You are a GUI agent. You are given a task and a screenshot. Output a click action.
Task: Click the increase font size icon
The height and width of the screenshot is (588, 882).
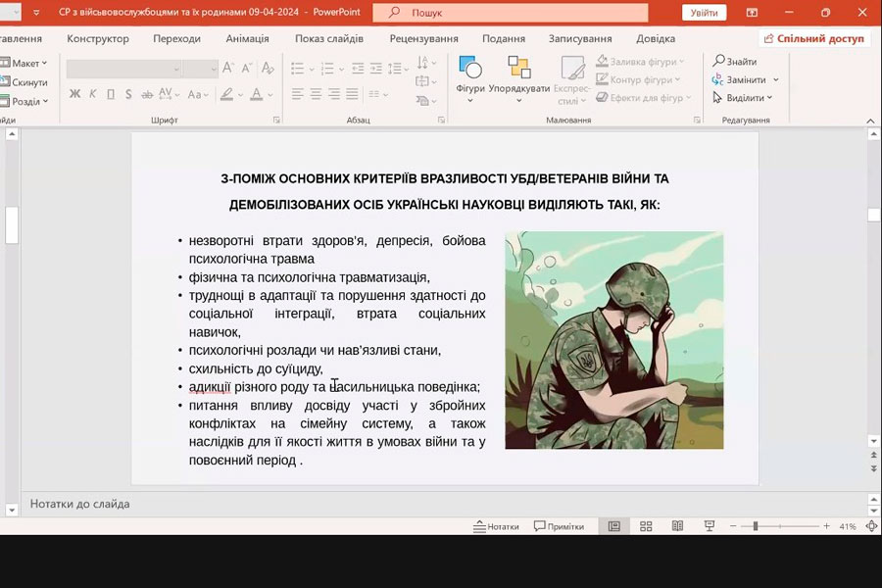click(227, 69)
